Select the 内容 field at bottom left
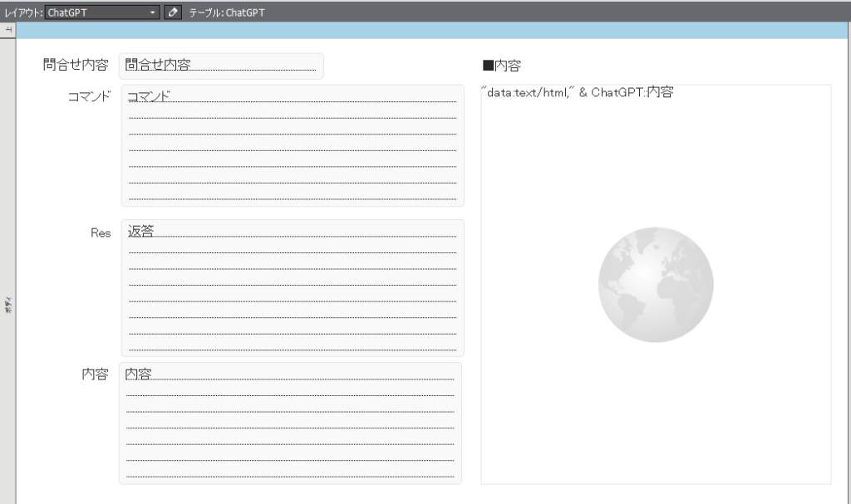This screenshot has height=504, width=851. point(290,423)
